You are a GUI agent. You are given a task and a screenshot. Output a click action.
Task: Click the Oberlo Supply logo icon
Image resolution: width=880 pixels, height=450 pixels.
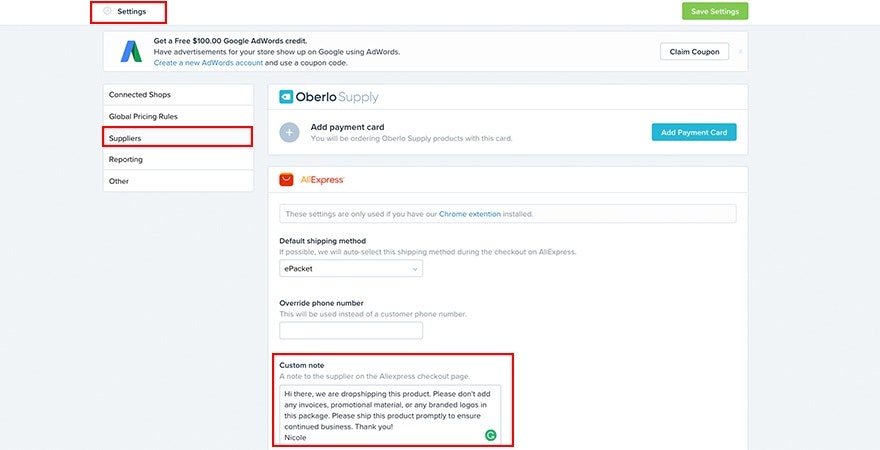[x=286, y=97]
